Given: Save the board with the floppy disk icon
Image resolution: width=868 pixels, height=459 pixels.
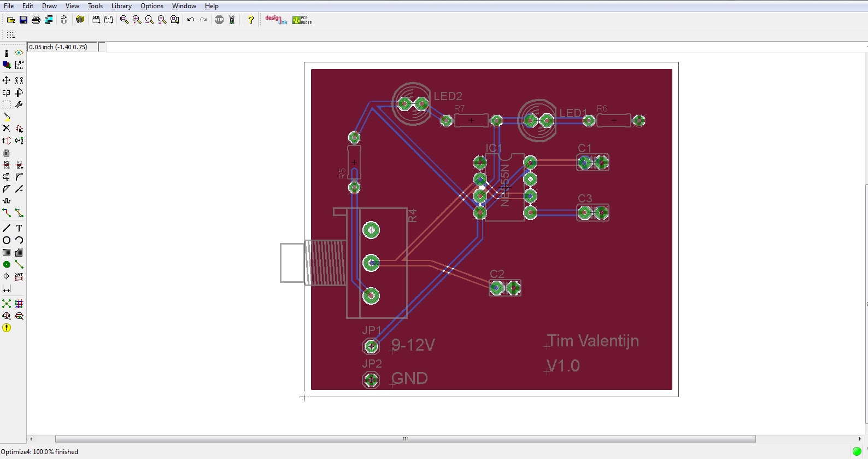Looking at the screenshot, I should 24,20.
